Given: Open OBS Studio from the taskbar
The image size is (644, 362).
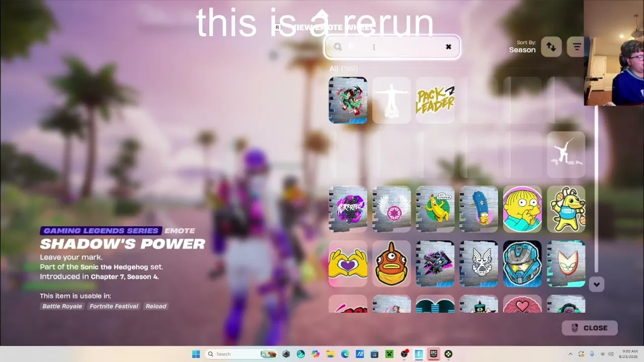Looking at the screenshot, I should click(404, 354).
